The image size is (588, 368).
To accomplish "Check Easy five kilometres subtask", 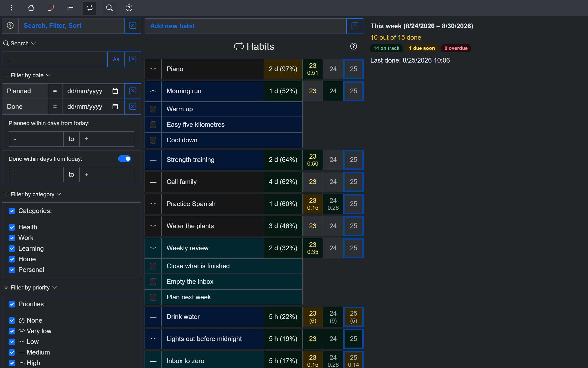I will point(153,125).
